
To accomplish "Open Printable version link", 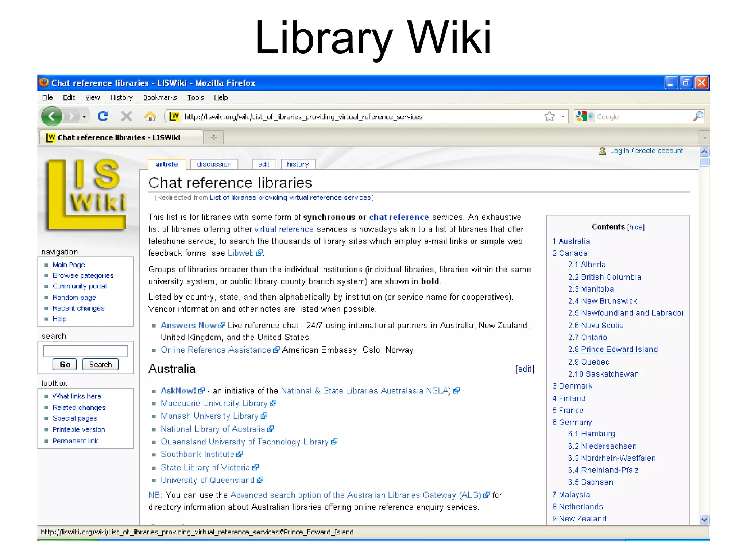I will (x=79, y=429).
